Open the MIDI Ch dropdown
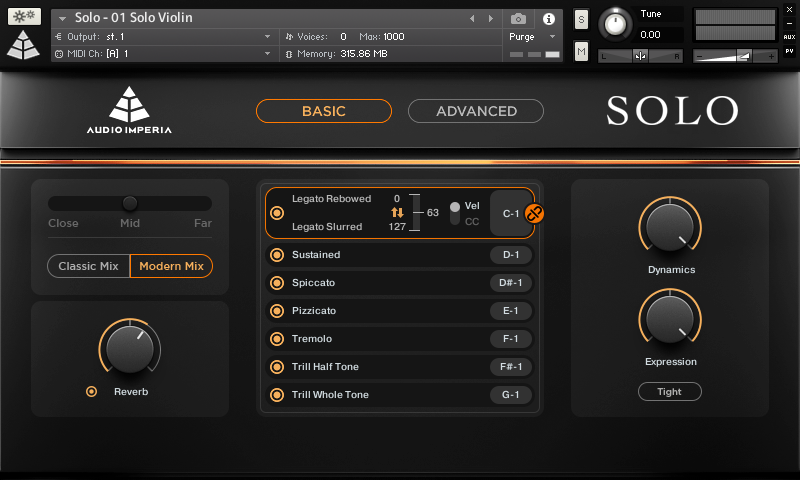Image resolution: width=800 pixels, height=480 pixels. tap(267, 54)
